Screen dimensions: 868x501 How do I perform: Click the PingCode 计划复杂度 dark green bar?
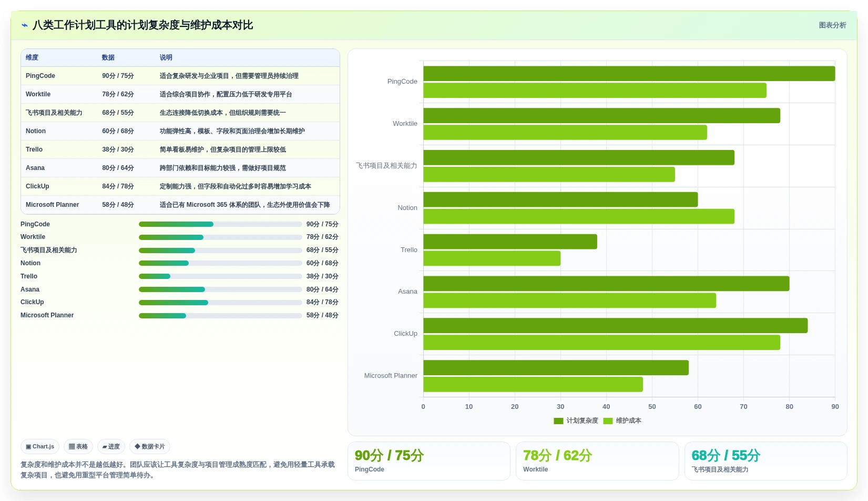629,74
